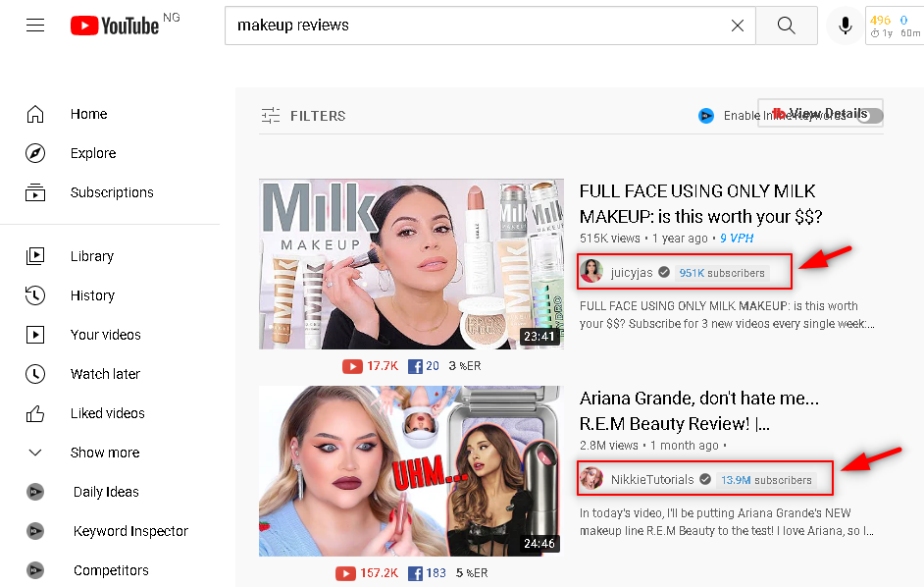924x587 pixels.
Task: Click 951K subscribers badge
Action: coord(722,273)
